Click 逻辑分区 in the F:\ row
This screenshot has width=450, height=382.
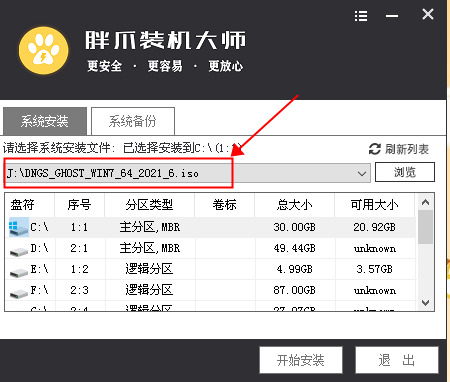pos(149,290)
